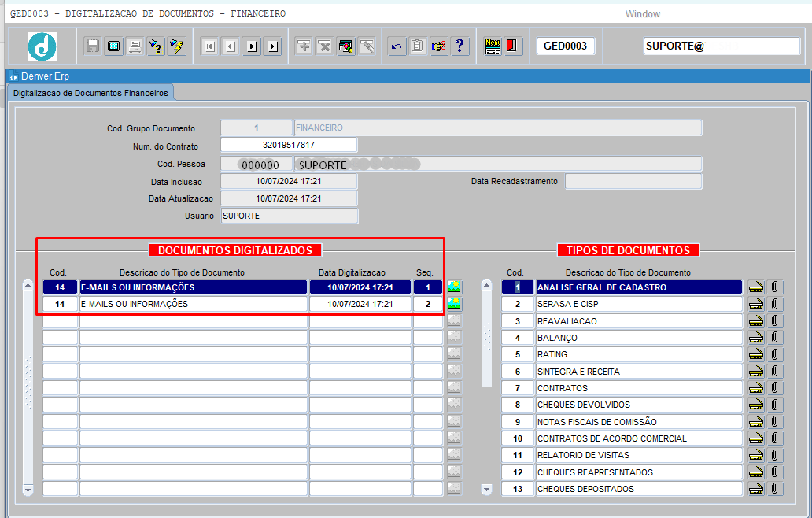
Task: Click the Print icon in toolbar
Action: coord(135,46)
